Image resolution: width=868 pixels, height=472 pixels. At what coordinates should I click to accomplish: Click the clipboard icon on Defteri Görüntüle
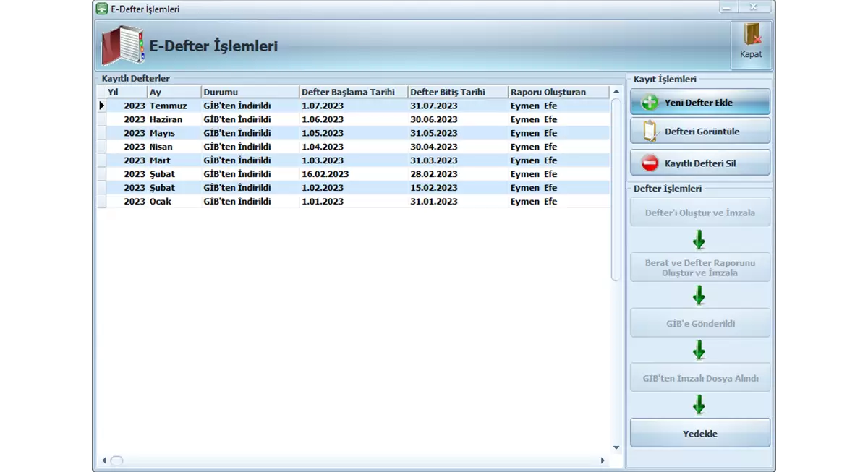650,131
